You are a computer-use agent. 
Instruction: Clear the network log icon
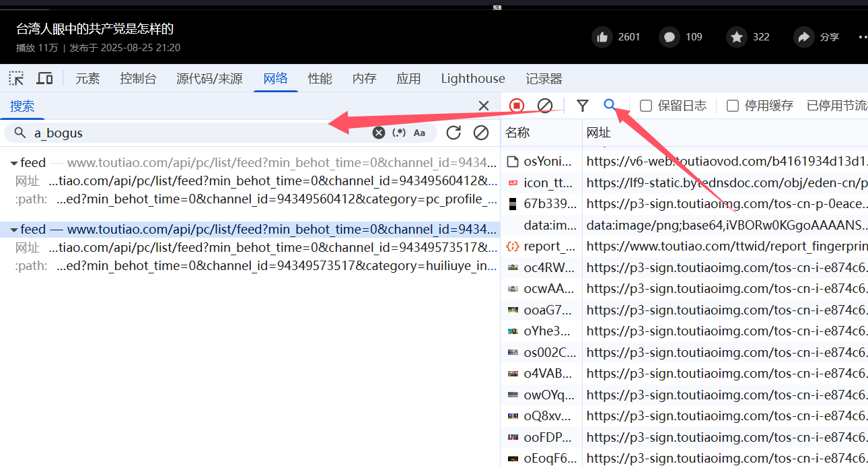pyautogui.click(x=545, y=106)
